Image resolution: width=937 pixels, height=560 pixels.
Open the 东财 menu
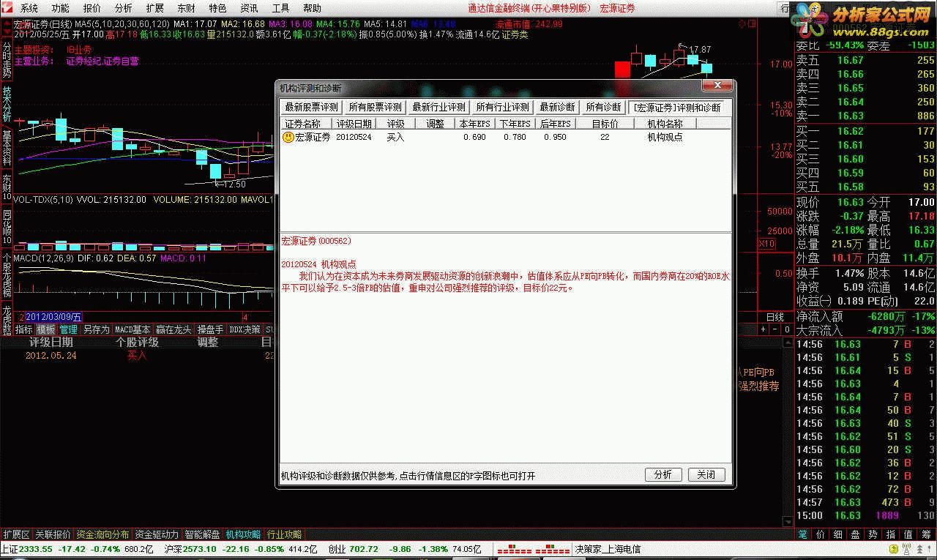click(x=187, y=8)
